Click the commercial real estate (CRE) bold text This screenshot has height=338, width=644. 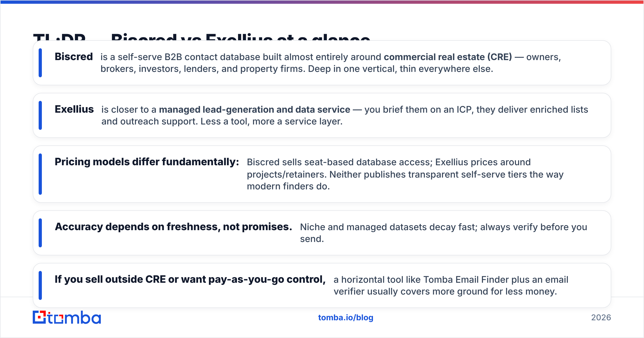pyautogui.click(x=448, y=57)
